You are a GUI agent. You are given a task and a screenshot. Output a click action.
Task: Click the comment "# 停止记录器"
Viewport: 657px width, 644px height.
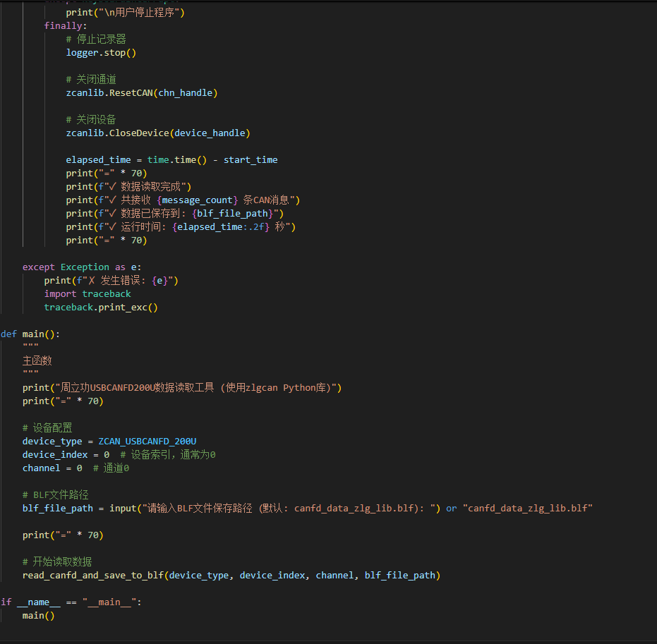click(96, 40)
